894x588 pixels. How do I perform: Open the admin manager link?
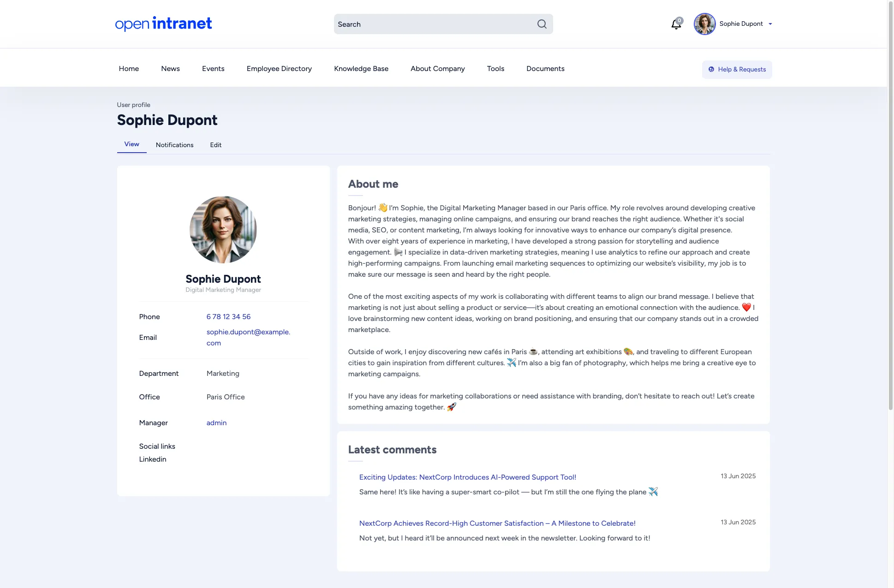[216, 422]
